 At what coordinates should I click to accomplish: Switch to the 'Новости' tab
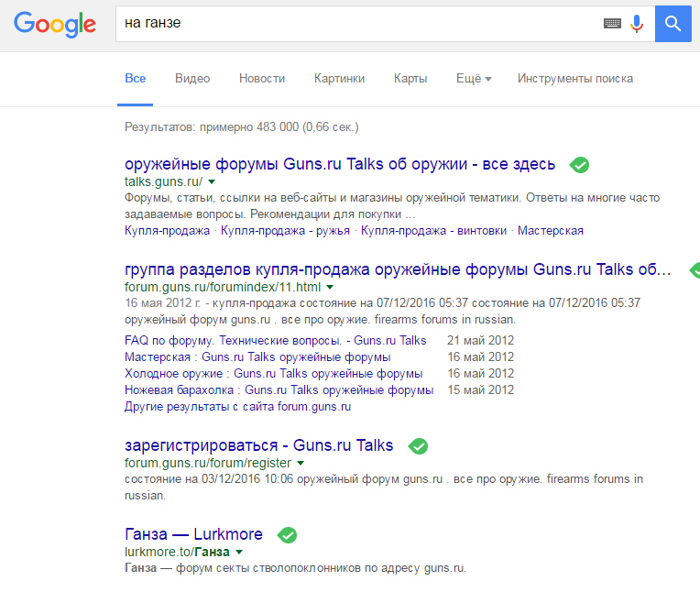point(262,79)
